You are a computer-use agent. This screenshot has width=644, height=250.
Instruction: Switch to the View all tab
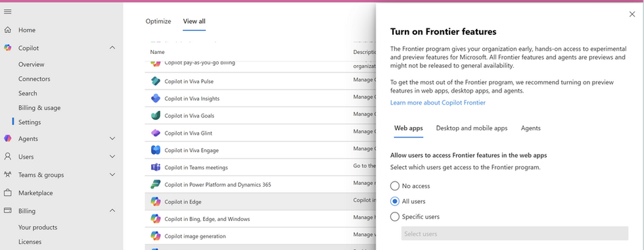(195, 21)
